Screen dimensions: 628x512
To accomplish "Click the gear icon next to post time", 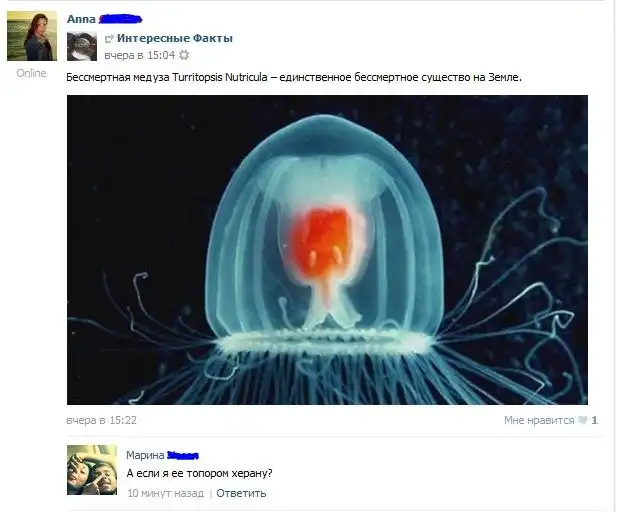I will pyautogui.click(x=184, y=55).
